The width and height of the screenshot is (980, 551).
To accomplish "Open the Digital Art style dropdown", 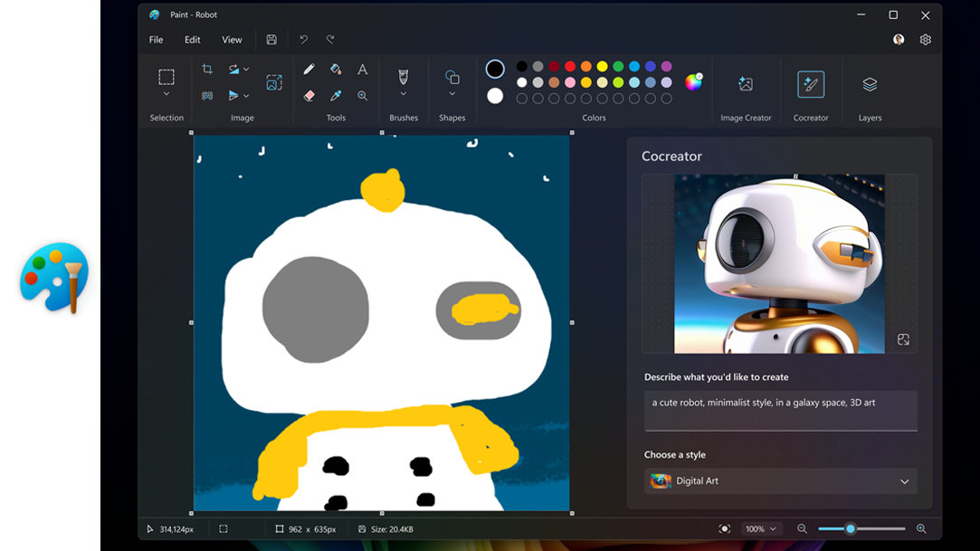I will (781, 481).
